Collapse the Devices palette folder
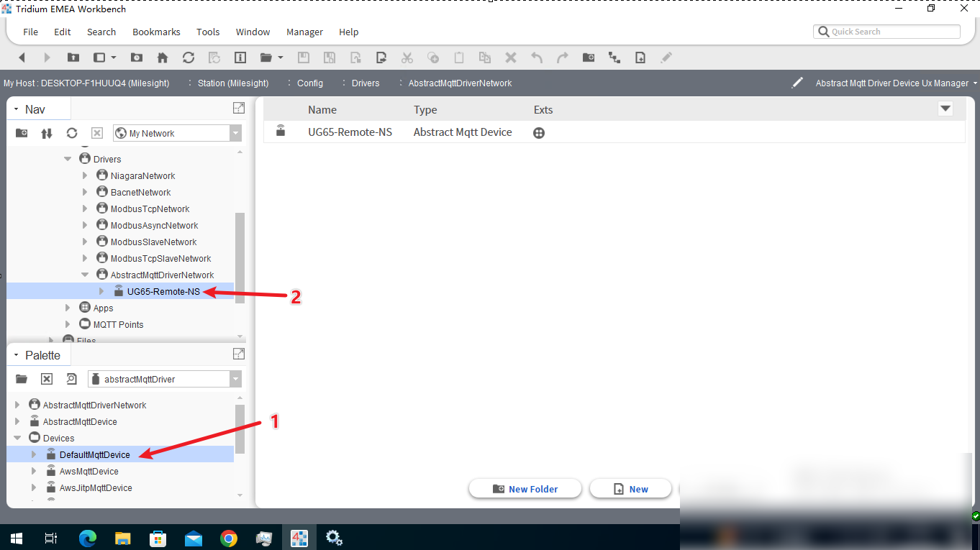 click(x=17, y=438)
